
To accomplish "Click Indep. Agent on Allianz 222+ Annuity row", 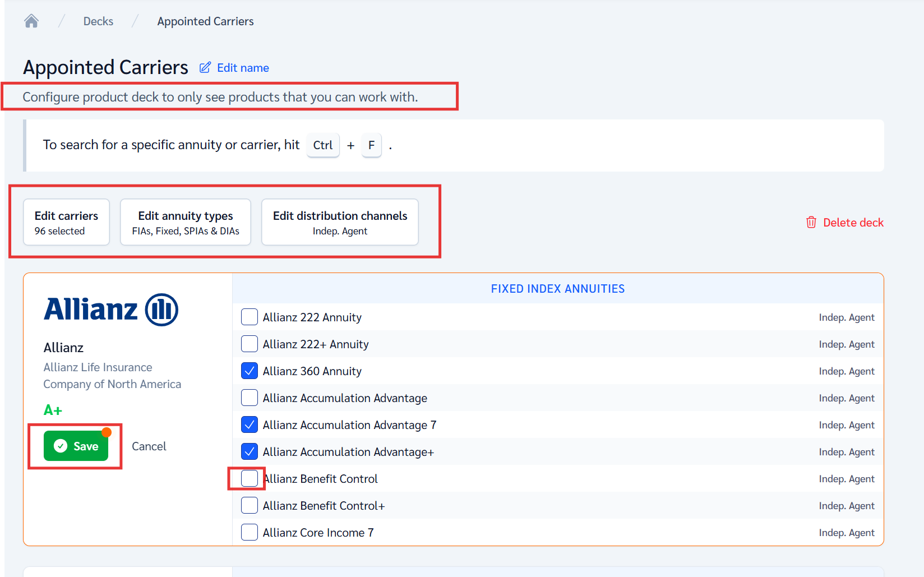I will [847, 344].
